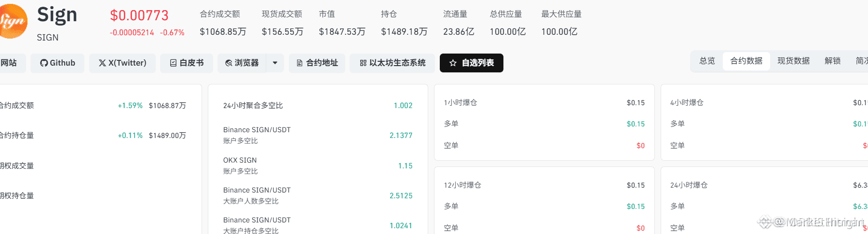Click Binance SIGN/USDT 大账户持仓多空比 row
Image resolution: width=868 pixels, height=234 pixels.
pos(318,225)
